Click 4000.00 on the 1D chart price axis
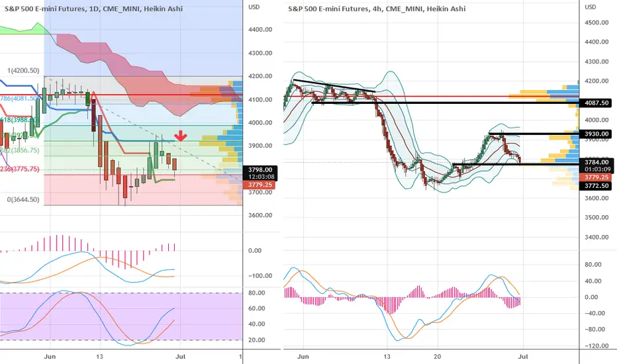This screenshot has height=364, width=617. (260, 122)
